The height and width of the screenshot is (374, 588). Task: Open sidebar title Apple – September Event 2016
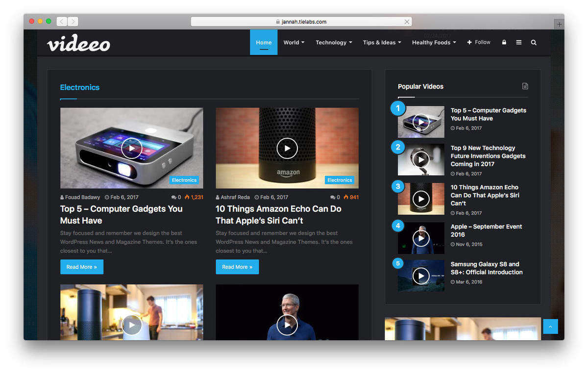click(x=487, y=230)
